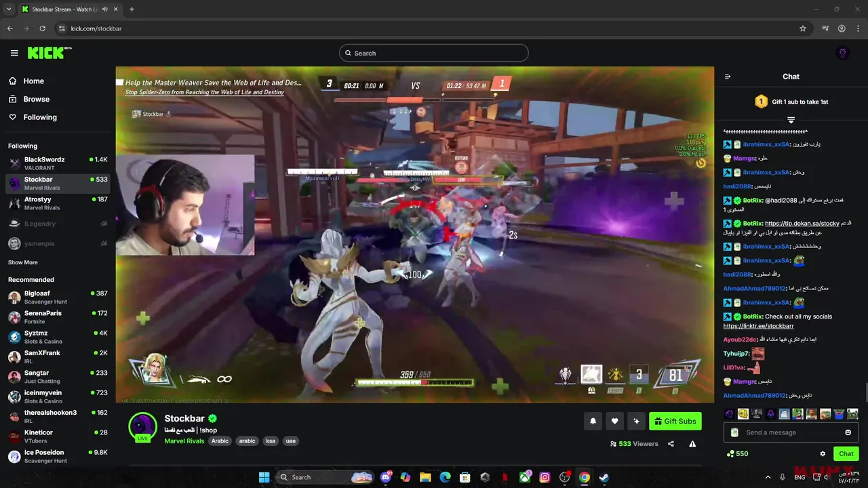Click the Gift 1 sub to take 1st banner

pos(791,102)
